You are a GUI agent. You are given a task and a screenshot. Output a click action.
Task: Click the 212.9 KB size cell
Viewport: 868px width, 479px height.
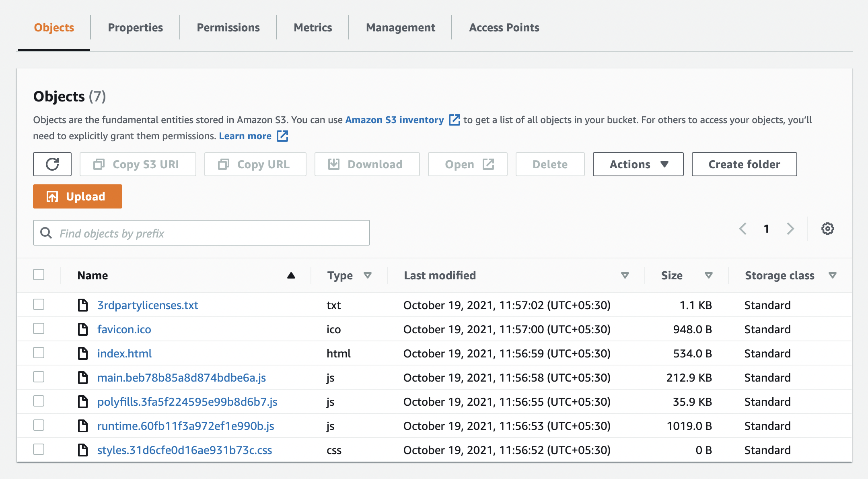689,378
